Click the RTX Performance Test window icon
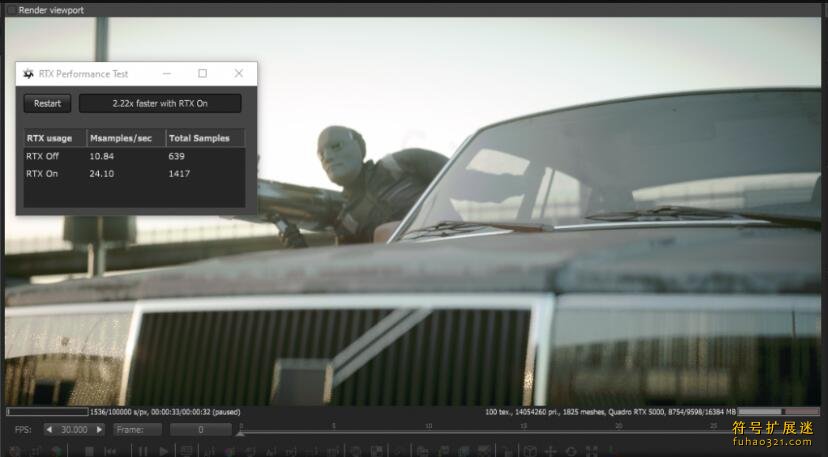Image resolution: width=828 pixels, height=457 pixels. pyautogui.click(x=28, y=74)
